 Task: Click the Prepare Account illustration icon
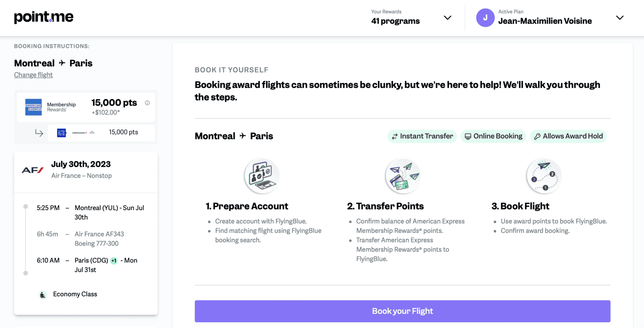[262, 176]
